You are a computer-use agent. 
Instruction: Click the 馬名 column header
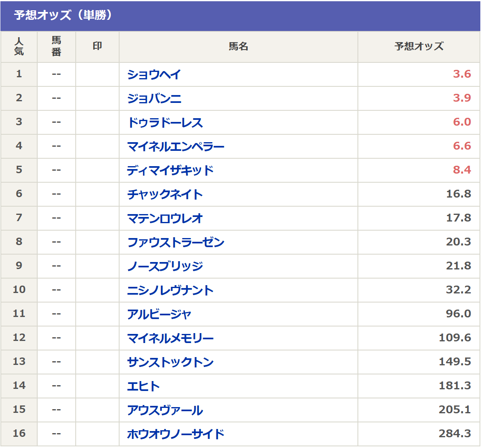click(238, 46)
